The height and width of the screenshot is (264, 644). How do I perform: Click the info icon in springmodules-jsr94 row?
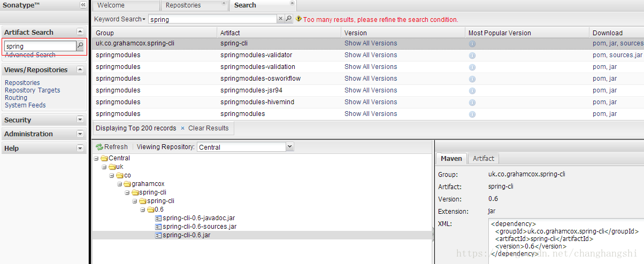pos(472,91)
